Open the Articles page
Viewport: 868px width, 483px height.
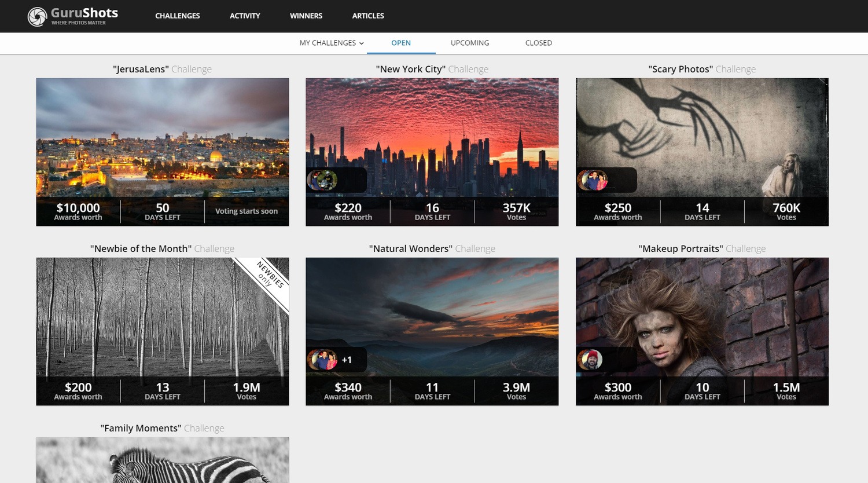[367, 16]
